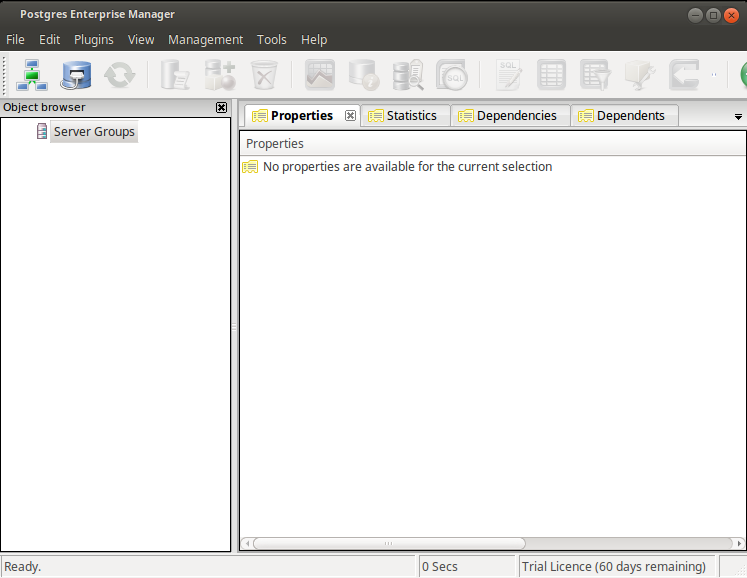The image size is (747, 578).
Task: Maximize the Postgres Enterprise Manager window
Action: tap(713, 16)
